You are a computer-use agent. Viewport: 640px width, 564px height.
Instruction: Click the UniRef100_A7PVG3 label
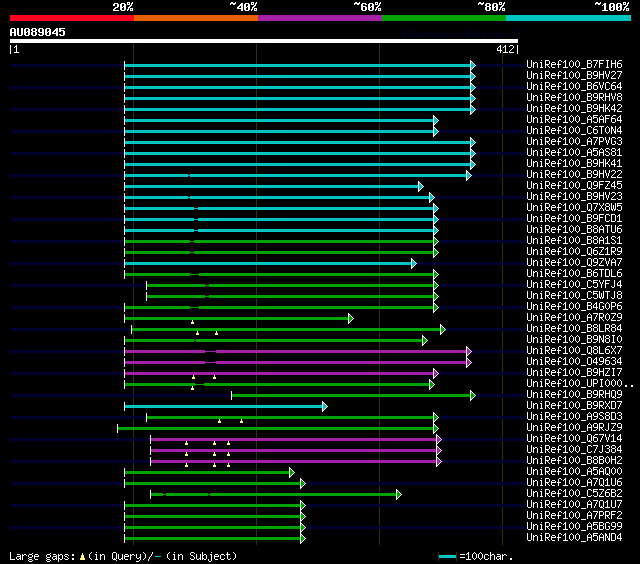[x=574, y=142]
